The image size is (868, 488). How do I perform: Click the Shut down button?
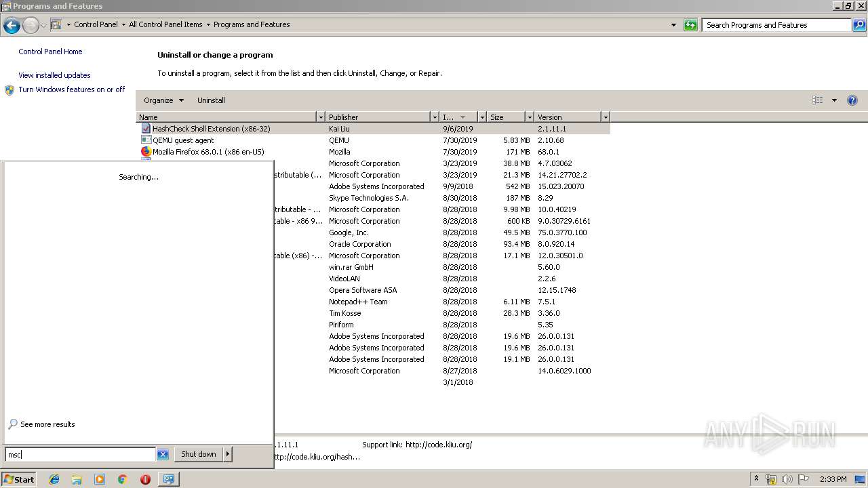(199, 454)
